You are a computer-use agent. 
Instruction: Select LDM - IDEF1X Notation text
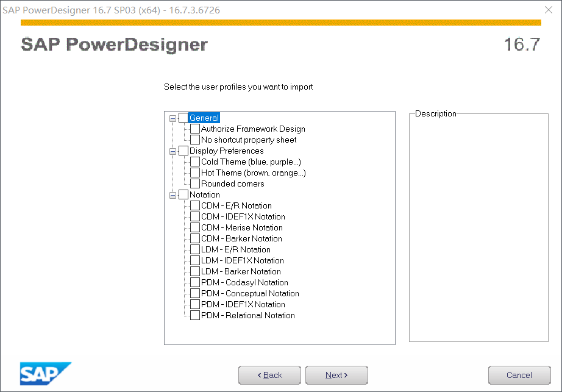(x=242, y=260)
